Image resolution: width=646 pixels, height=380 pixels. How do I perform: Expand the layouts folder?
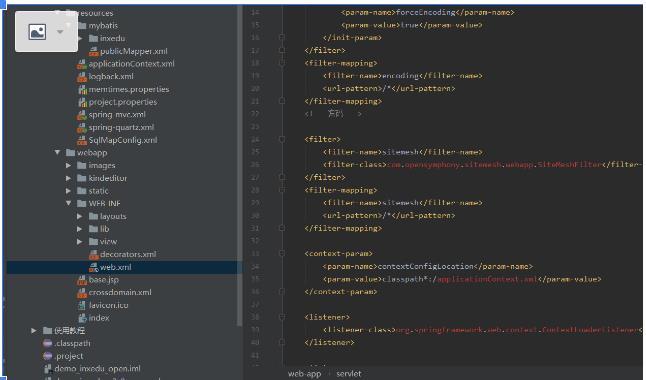[x=80, y=216]
